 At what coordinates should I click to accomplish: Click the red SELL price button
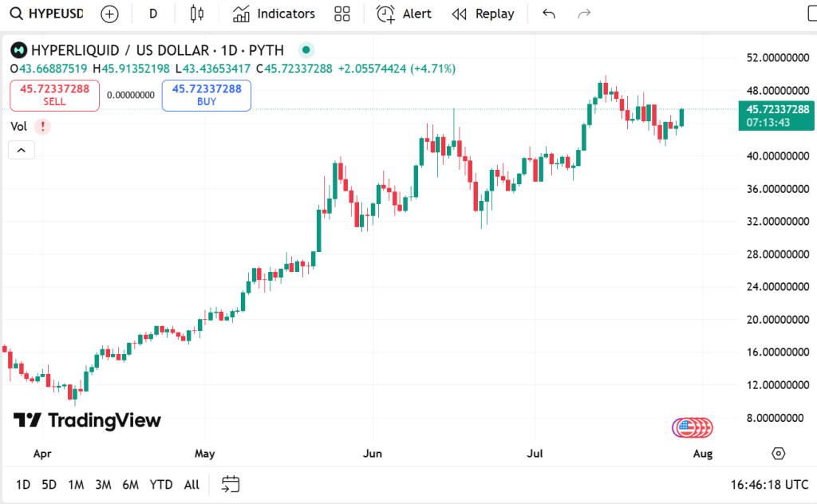tap(55, 95)
